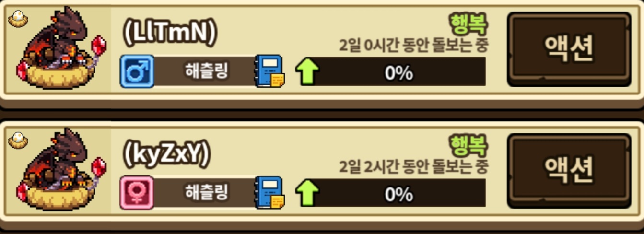Click the green up arrow in kyZxY row

pos(307,194)
